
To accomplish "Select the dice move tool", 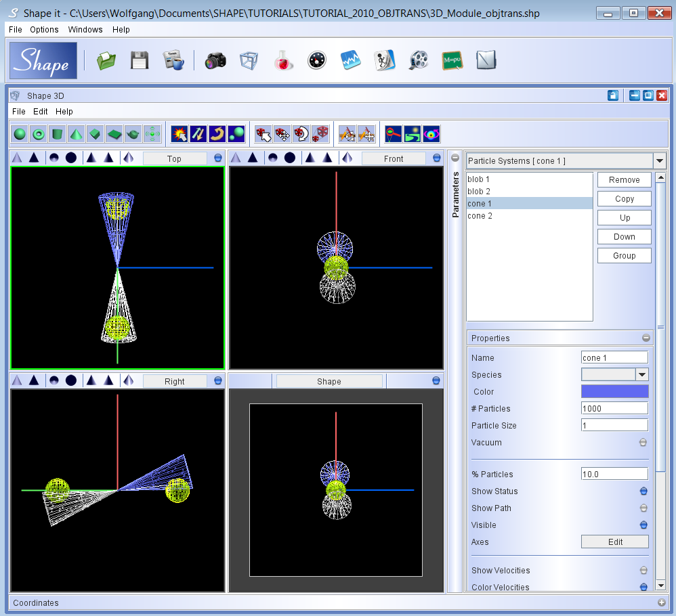I will point(282,134).
